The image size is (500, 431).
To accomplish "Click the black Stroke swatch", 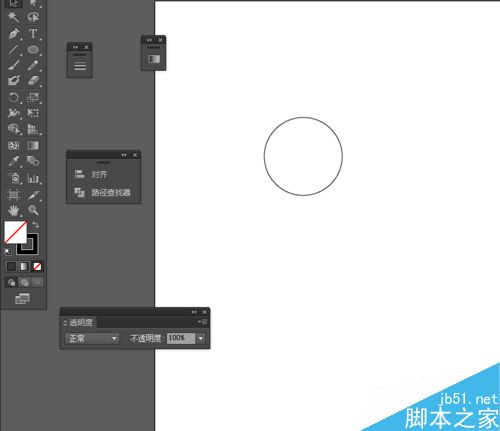I will (32, 249).
